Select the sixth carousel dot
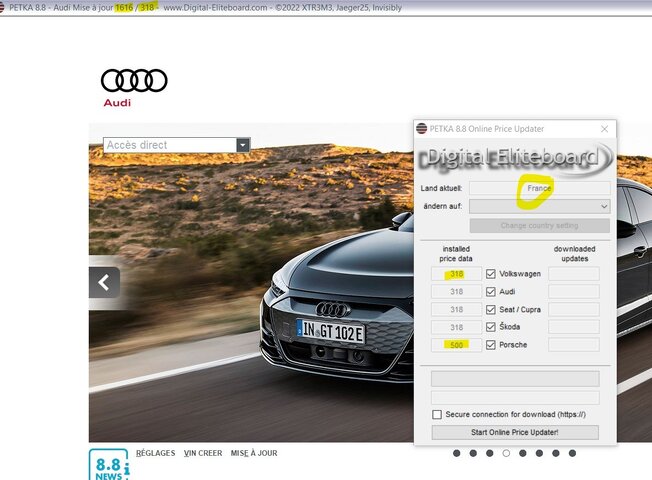 [x=539, y=453]
